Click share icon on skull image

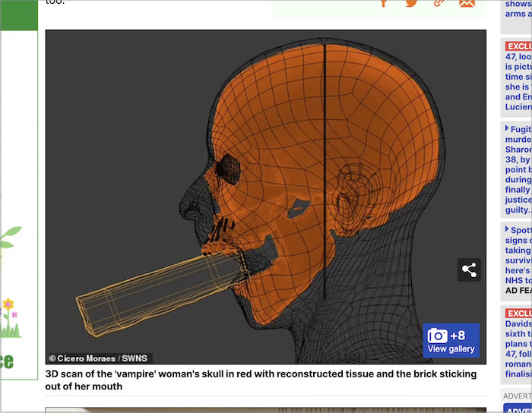pyautogui.click(x=469, y=270)
